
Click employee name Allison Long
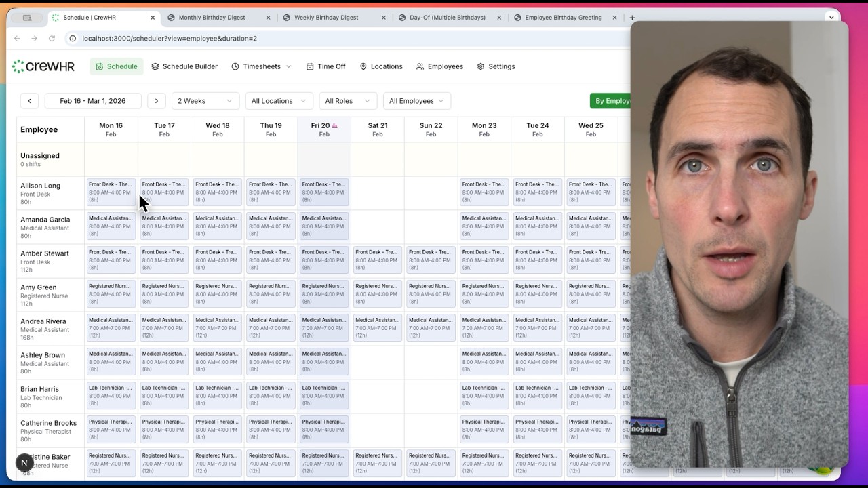coord(40,186)
